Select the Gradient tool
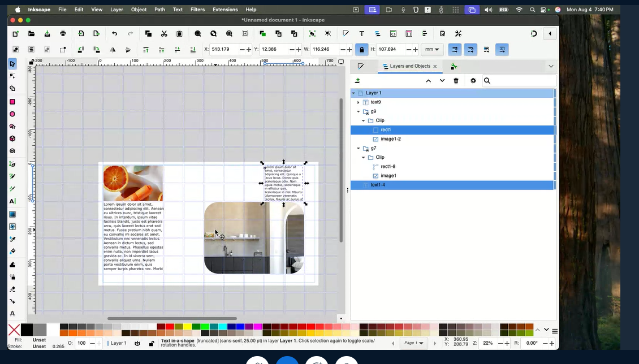639x364 pixels. pyautogui.click(x=12, y=214)
